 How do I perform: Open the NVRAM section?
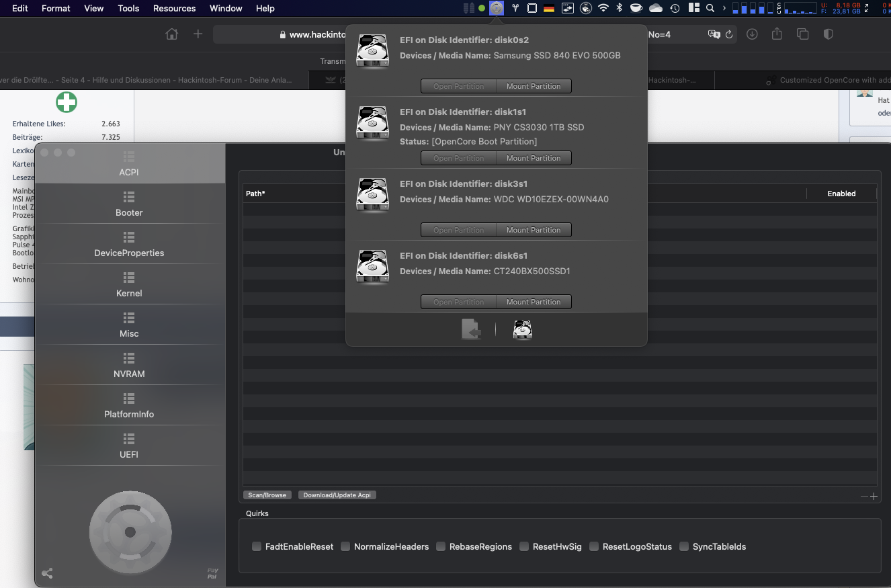(129, 366)
